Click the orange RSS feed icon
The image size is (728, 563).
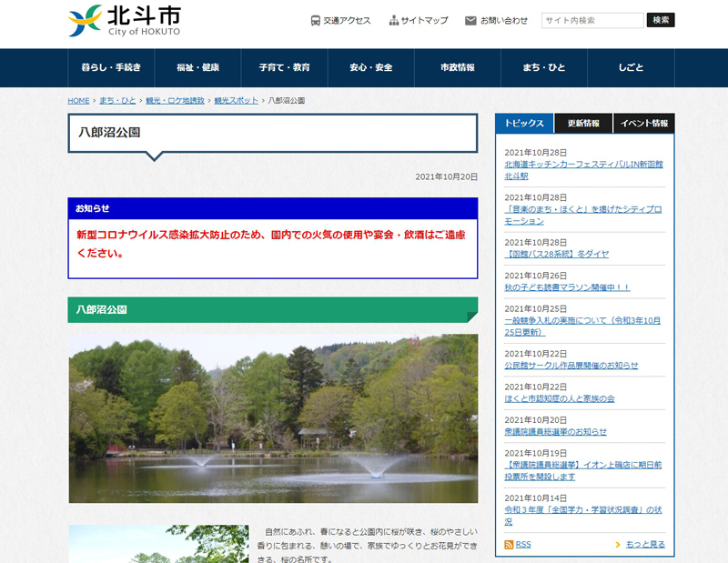[x=509, y=545]
